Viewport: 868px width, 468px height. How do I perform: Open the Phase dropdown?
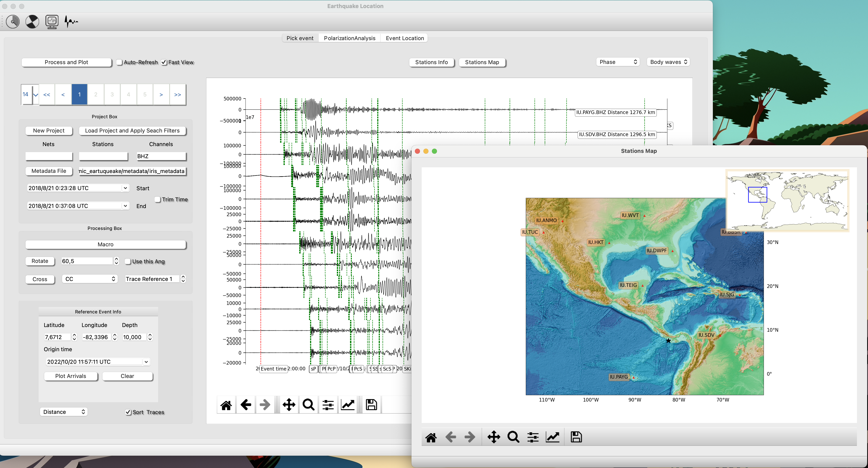click(x=618, y=62)
